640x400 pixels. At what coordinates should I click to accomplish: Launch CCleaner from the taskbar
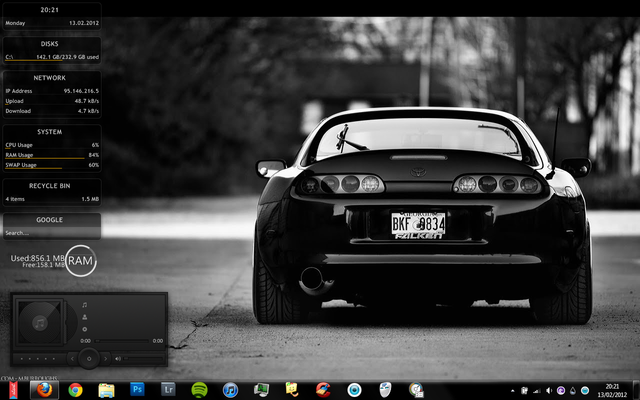[x=323, y=390]
